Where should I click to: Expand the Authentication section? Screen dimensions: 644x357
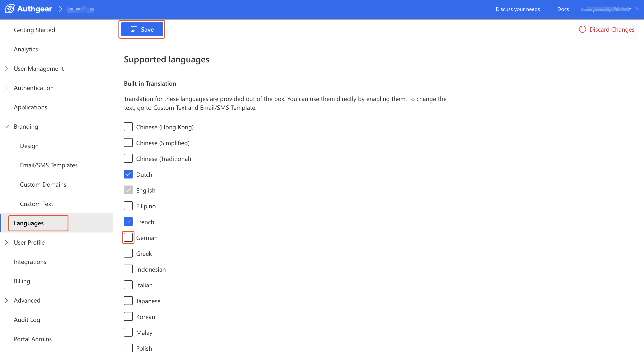point(7,88)
